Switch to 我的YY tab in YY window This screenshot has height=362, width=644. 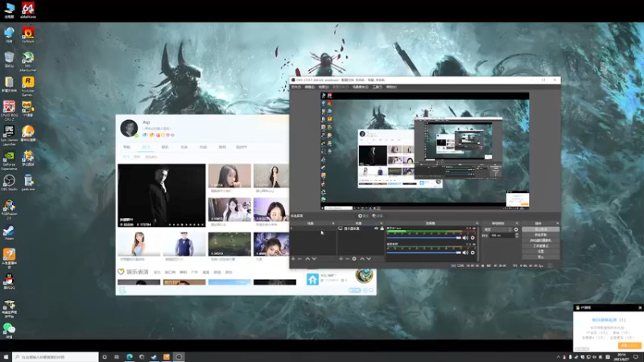(242, 147)
